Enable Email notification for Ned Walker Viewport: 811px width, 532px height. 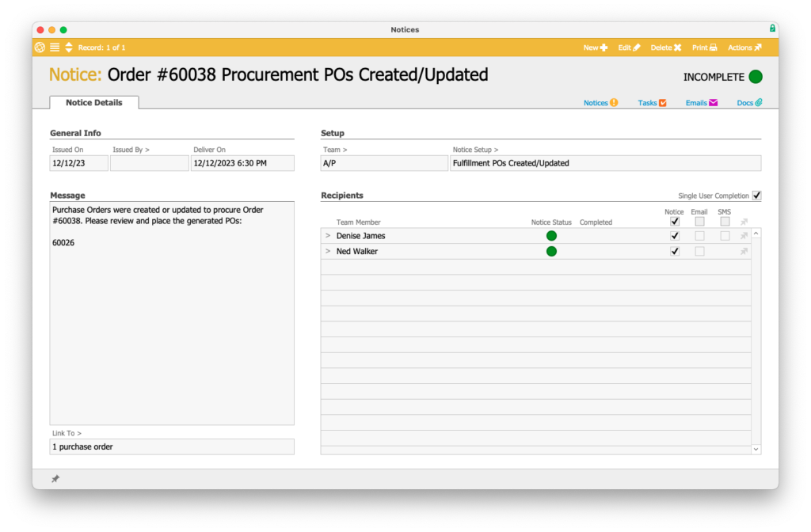[699, 251]
